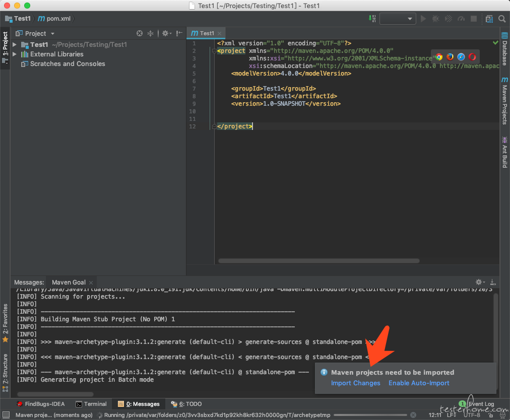
Task: Click the Debug bug icon
Action: (435, 19)
